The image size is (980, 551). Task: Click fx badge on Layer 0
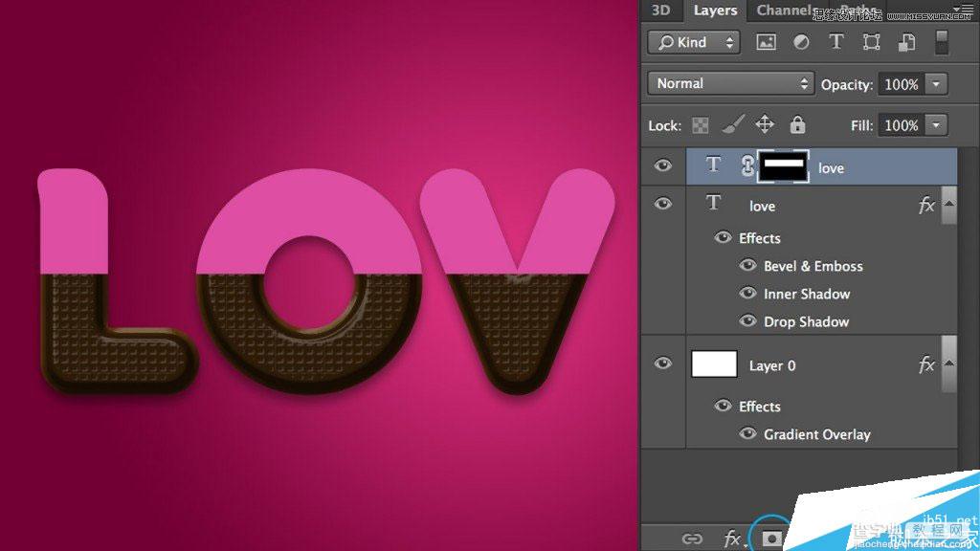[926, 364]
